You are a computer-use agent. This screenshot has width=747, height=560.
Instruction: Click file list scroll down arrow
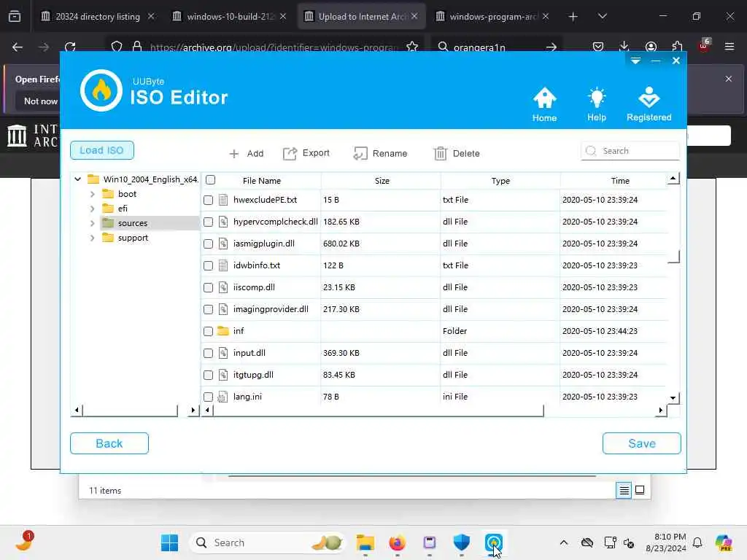pos(673,398)
